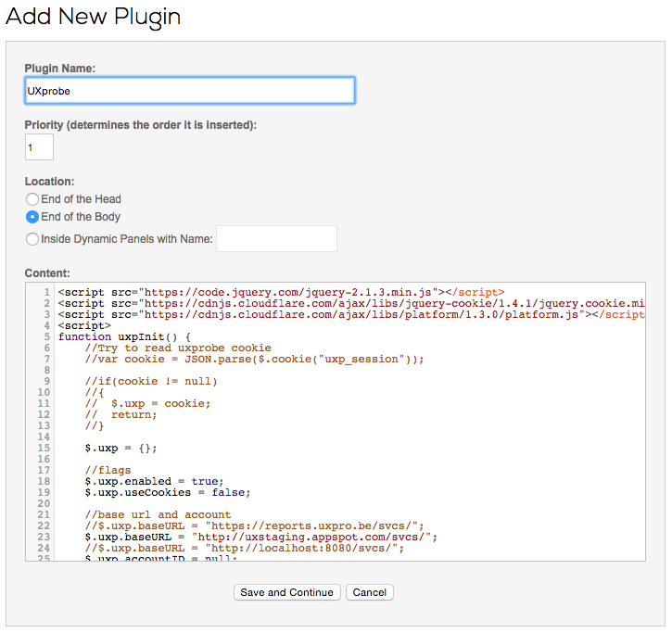Click the 'Add New Plugin' heading
Screen dimensions: 672x633
pos(93,17)
